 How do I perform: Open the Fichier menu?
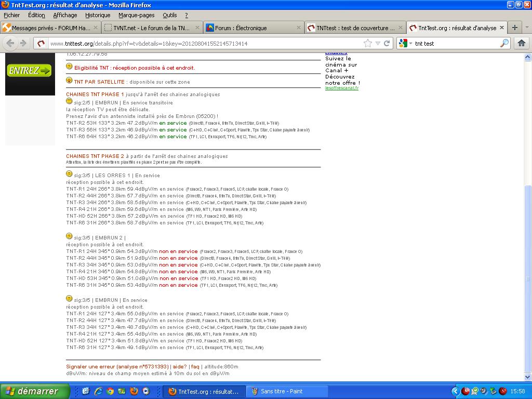tap(11, 15)
